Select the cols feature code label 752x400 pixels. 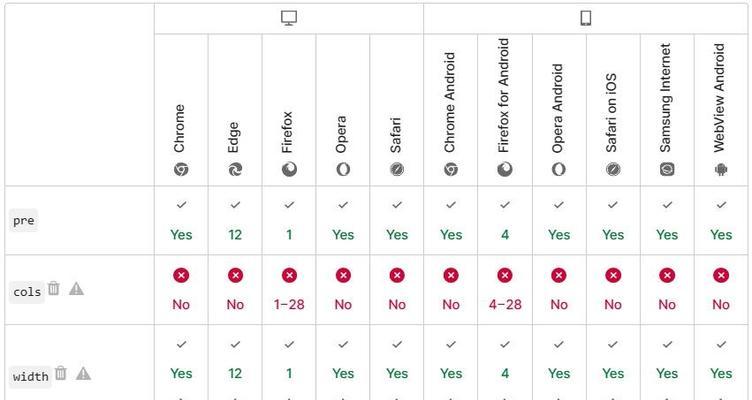[x=27, y=292]
